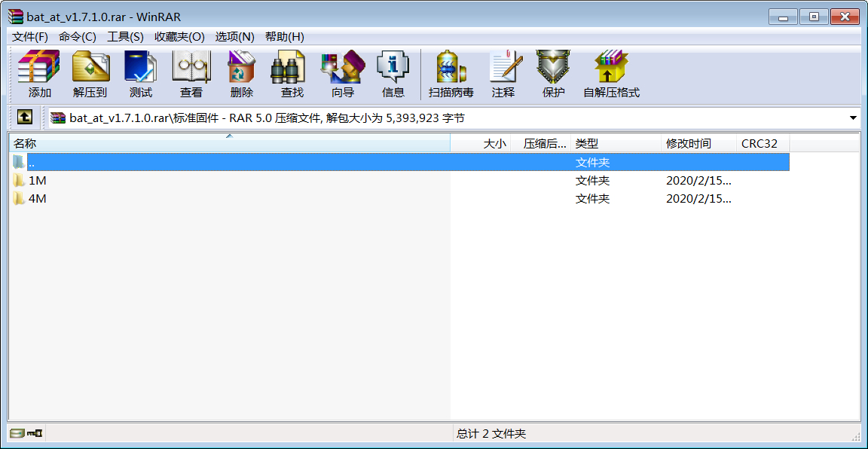The width and height of the screenshot is (868, 449).
Task: Sort by the 修改时间 column header
Action: [x=698, y=144]
